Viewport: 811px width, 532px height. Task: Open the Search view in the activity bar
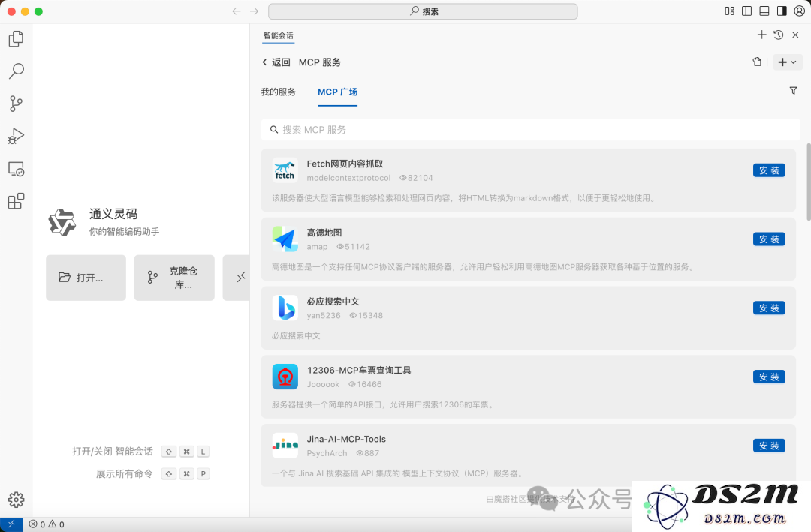point(16,71)
